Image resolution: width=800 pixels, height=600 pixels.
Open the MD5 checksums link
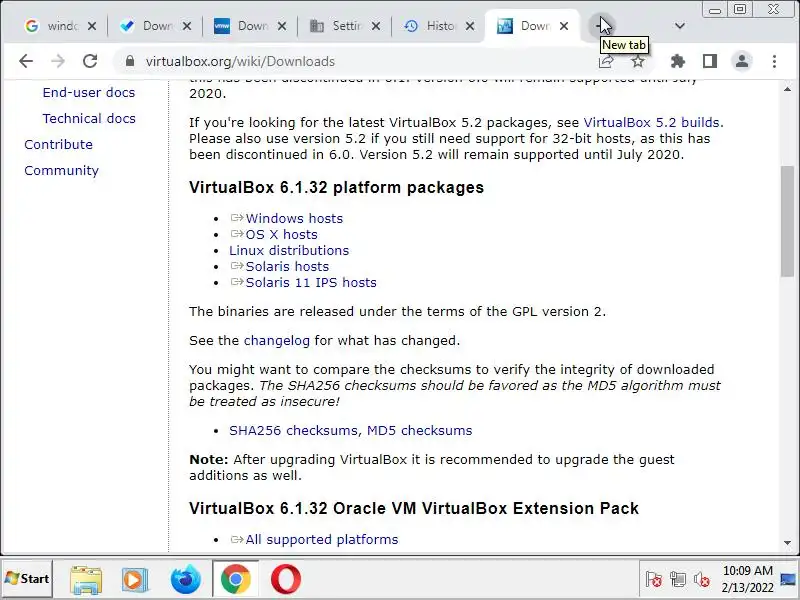click(x=419, y=430)
